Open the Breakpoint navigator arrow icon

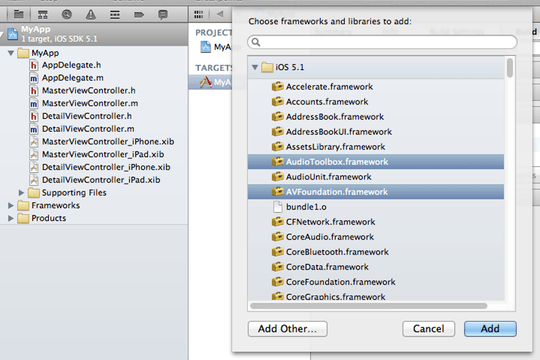(x=139, y=15)
